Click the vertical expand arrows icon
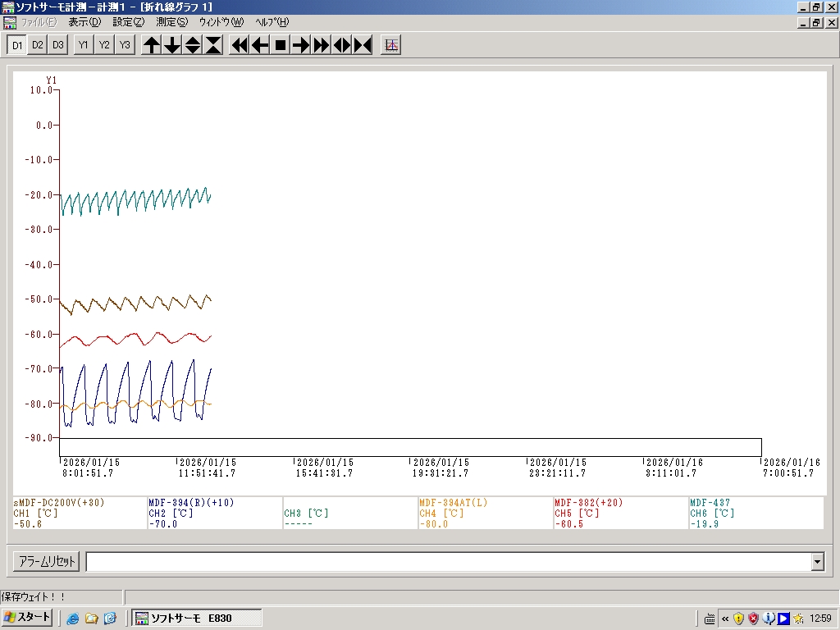The width and height of the screenshot is (840, 630). coord(193,45)
